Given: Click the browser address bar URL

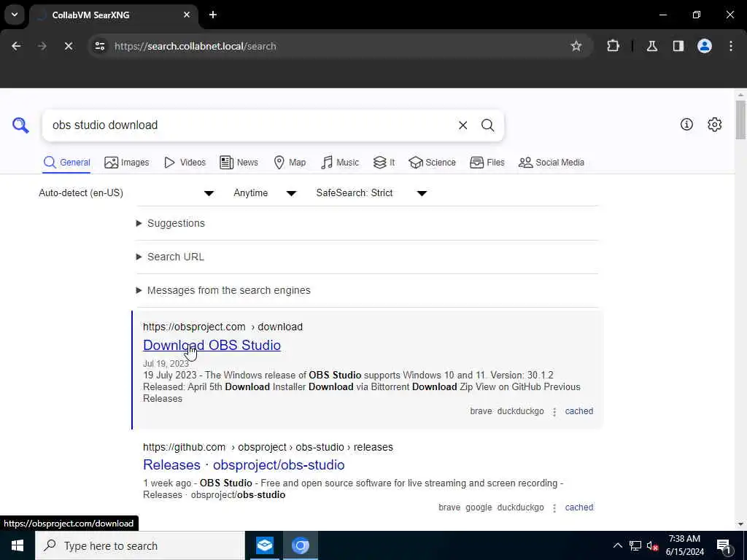Looking at the screenshot, I should click(196, 46).
